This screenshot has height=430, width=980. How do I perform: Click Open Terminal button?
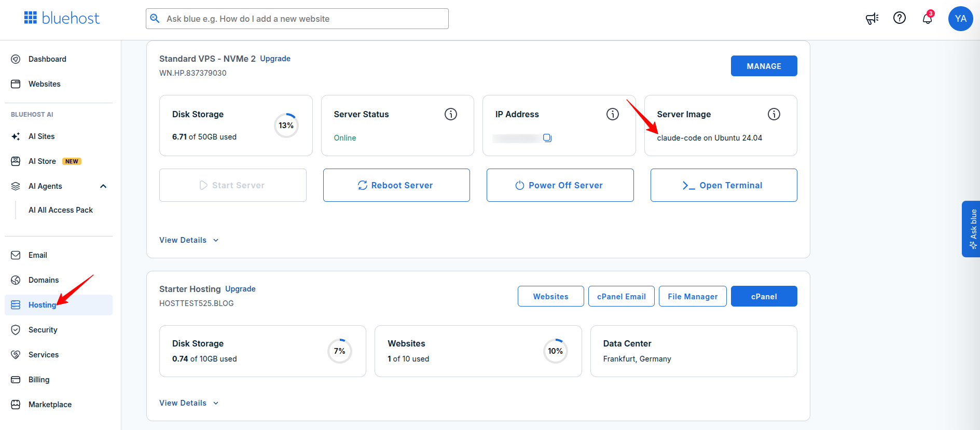(x=724, y=185)
